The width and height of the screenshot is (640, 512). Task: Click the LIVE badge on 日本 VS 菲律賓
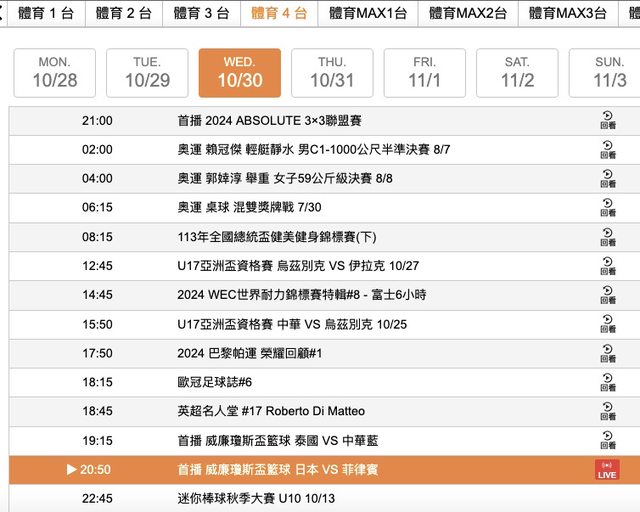[607, 470]
